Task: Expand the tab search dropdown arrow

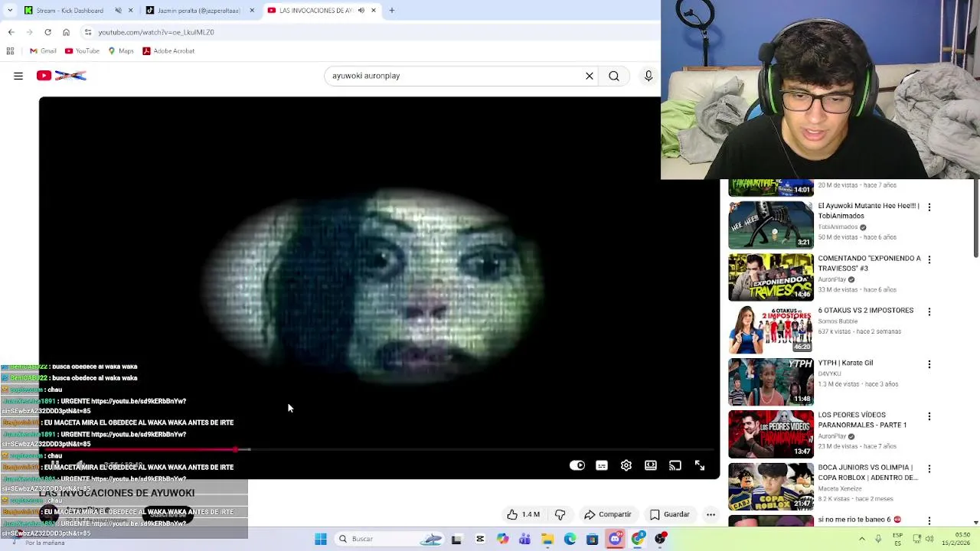Action: pos(9,11)
